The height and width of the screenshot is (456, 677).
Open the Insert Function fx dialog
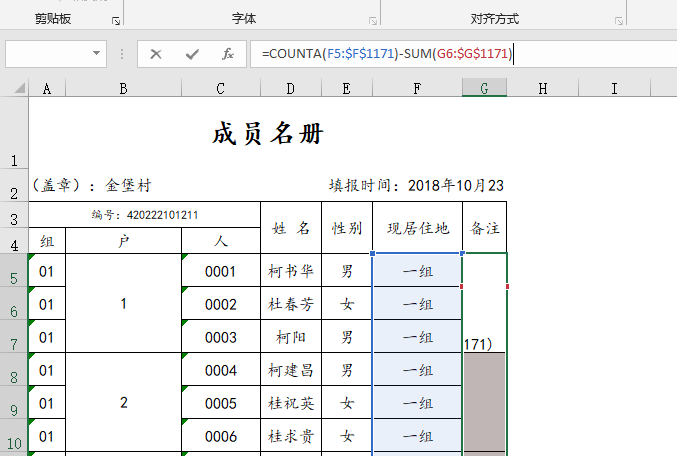(x=228, y=54)
